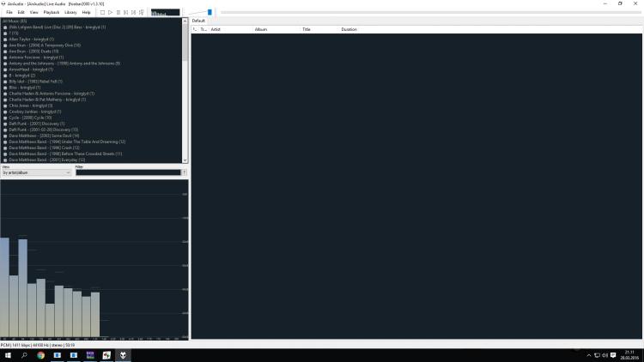Expand Dave Matthews Some Devil node
This screenshot has height=362, width=644.
(5, 136)
